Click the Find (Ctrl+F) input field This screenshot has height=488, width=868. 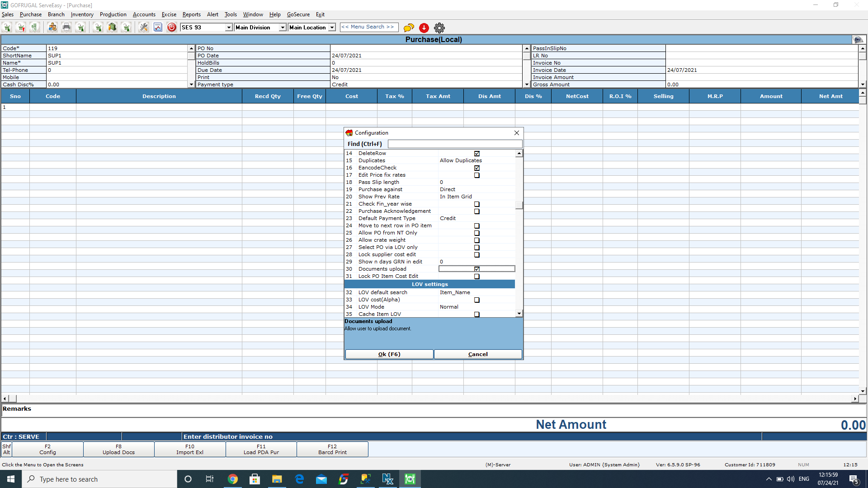[x=455, y=144]
